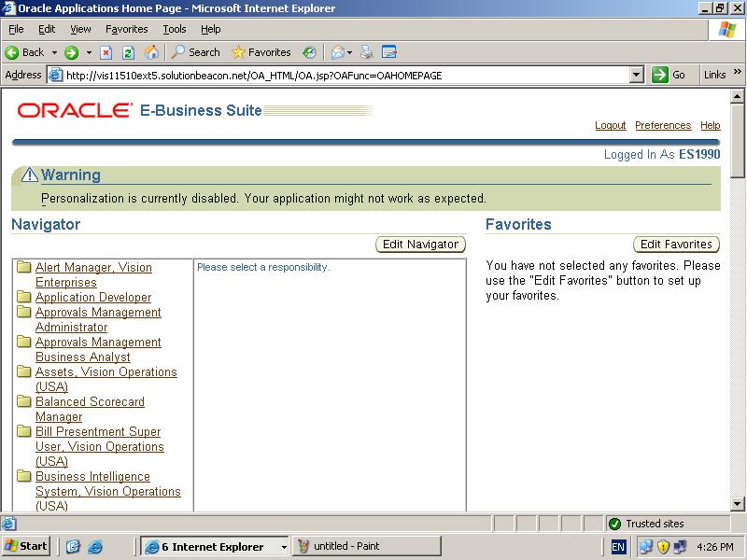Expand the Address bar URL dropdown
Screen dimensions: 747x560
click(637, 75)
